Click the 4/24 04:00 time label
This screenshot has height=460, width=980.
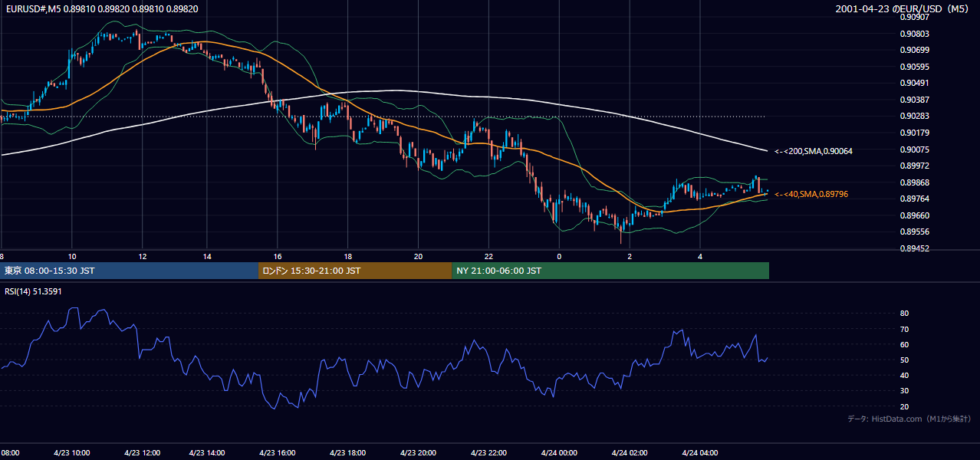699,453
